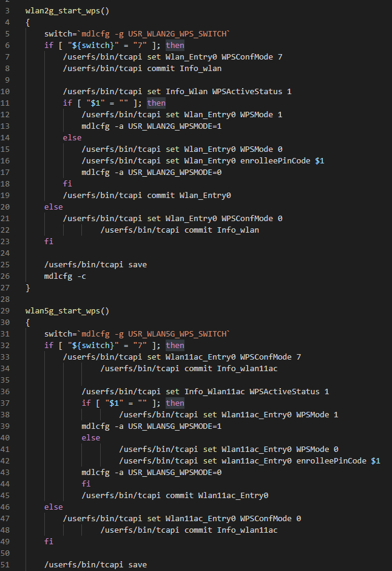
Task: Click the 'else' keyword on line 20
Action: [x=53, y=207]
